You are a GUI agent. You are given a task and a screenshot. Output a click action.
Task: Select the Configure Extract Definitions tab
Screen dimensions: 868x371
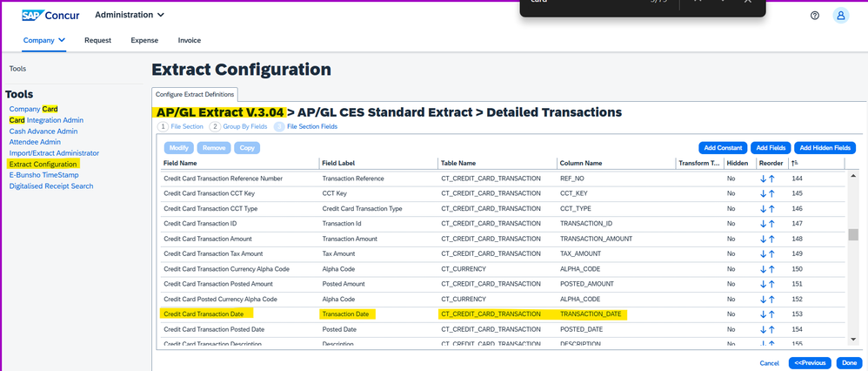coord(195,94)
